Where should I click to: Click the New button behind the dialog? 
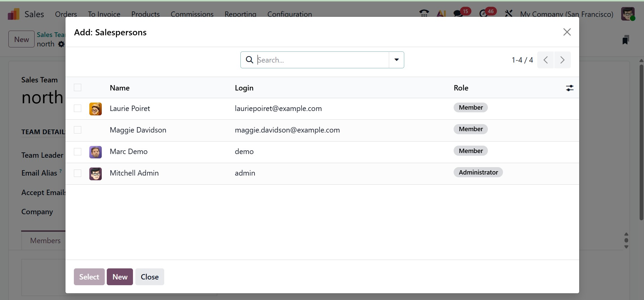tap(21, 39)
